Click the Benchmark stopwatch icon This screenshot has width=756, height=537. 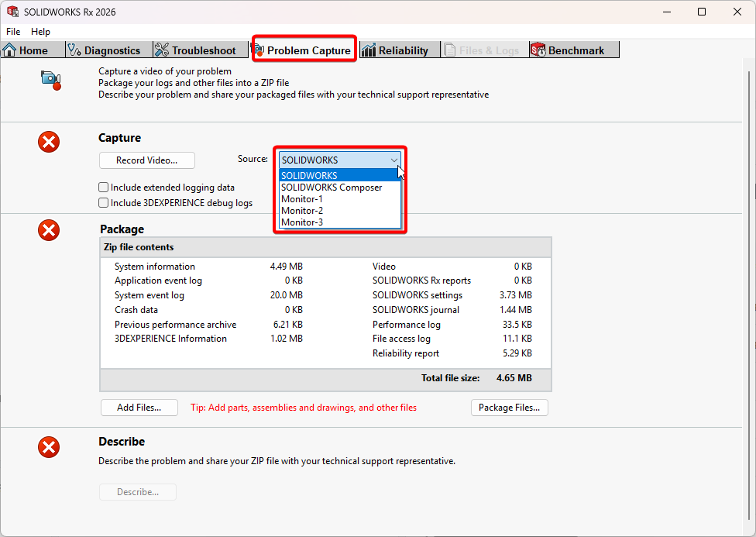tap(538, 50)
